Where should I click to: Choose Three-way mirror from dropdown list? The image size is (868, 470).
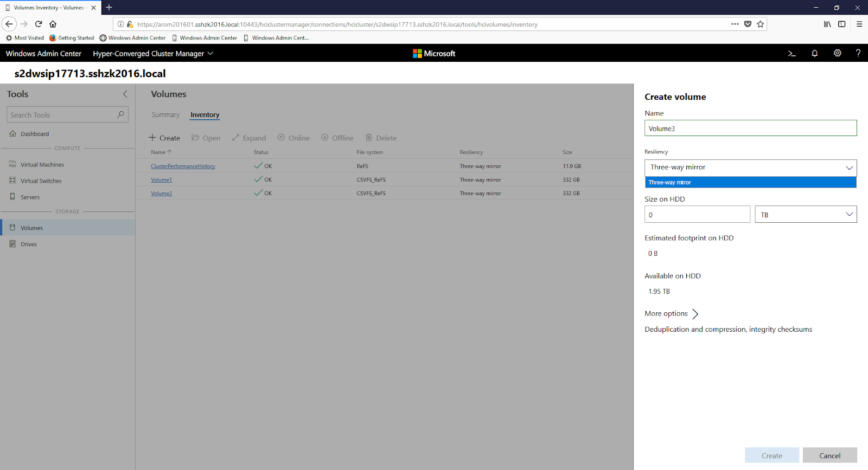[x=750, y=182]
